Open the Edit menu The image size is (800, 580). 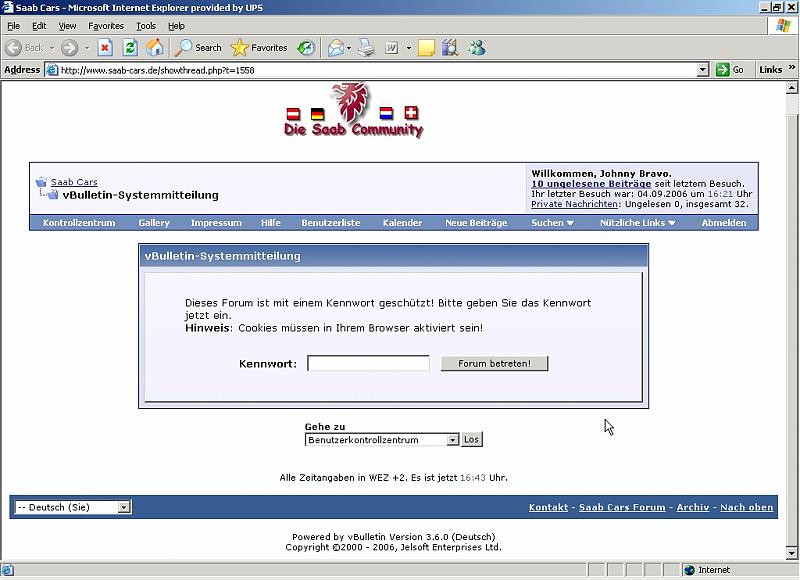point(39,26)
